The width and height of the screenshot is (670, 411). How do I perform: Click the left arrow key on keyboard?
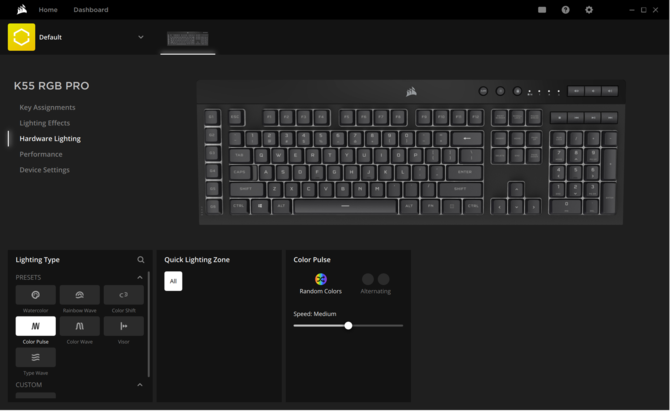pos(499,207)
